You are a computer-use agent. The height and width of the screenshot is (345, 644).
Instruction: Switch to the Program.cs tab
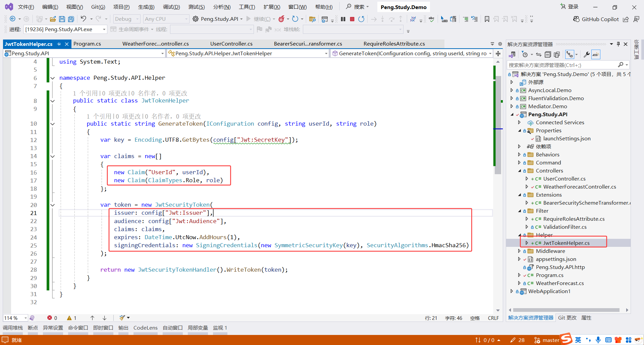click(x=87, y=44)
